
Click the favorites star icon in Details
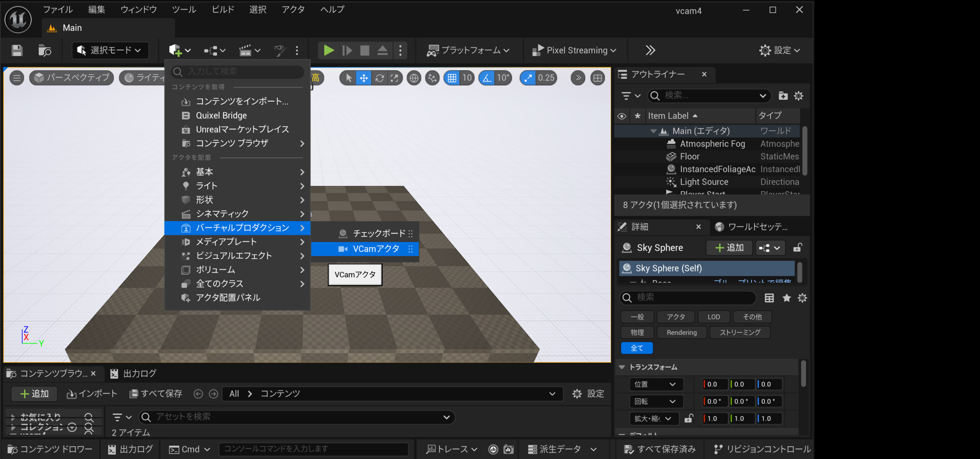(x=786, y=298)
